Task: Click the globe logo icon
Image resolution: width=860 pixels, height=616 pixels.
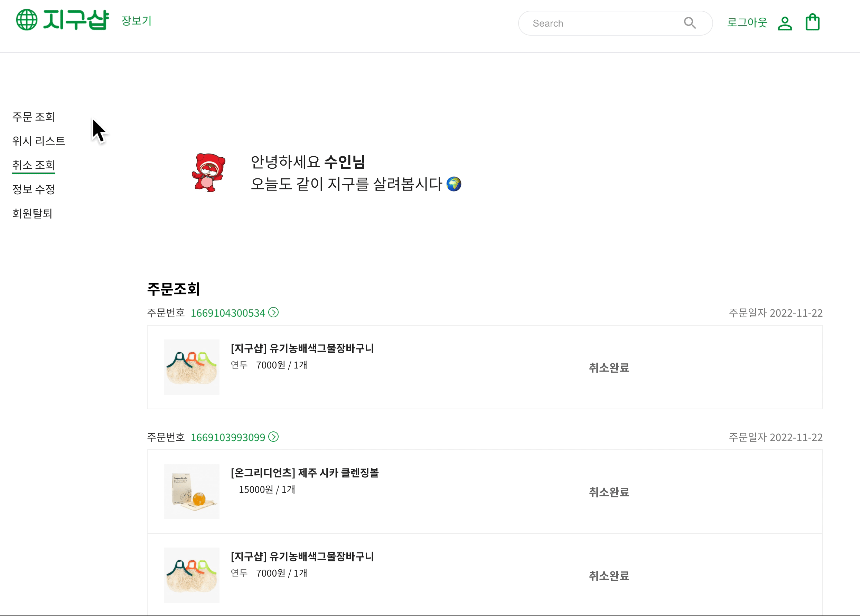Action: click(27, 20)
